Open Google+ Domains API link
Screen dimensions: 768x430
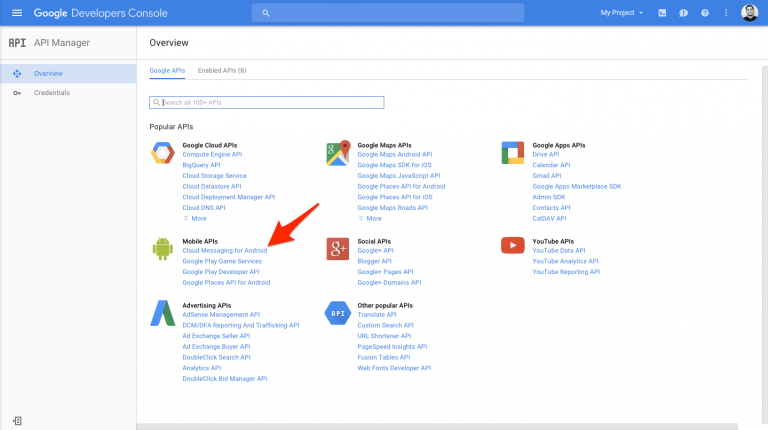[389, 283]
